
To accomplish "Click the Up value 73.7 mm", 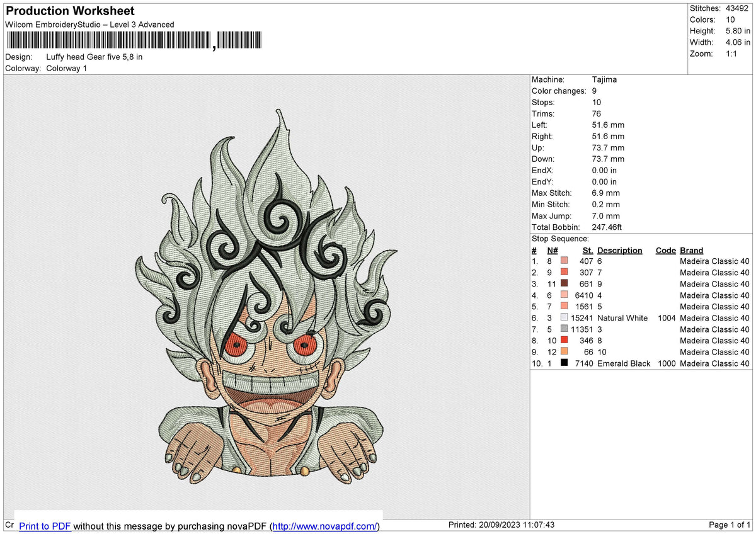I will point(608,147).
